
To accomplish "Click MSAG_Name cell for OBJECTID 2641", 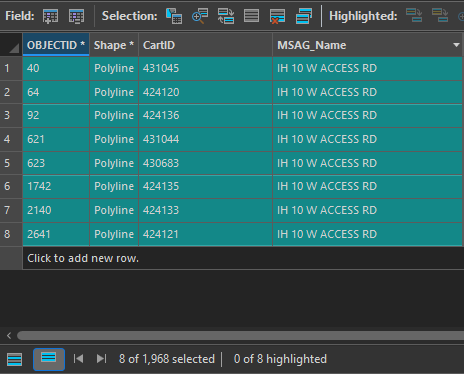I will coord(368,234).
